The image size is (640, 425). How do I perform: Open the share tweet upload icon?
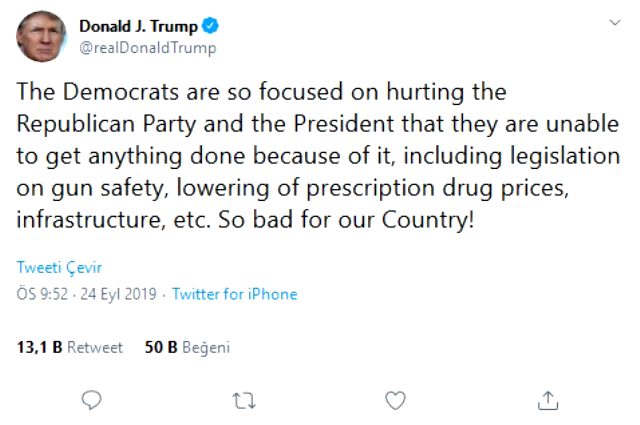[x=547, y=400]
